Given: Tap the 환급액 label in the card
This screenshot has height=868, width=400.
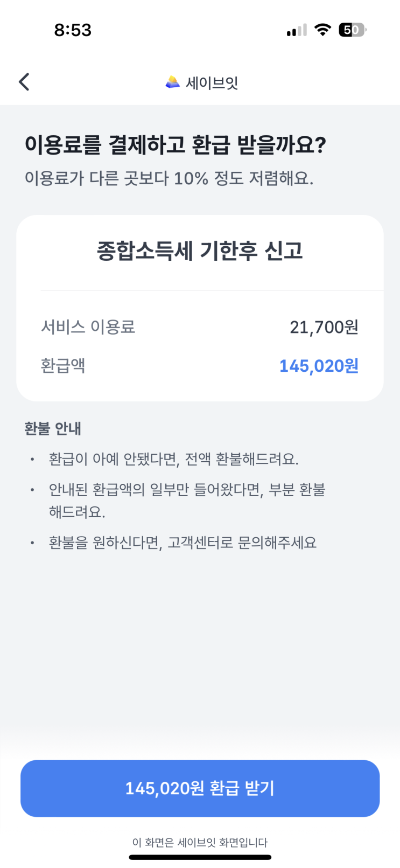Looking at the screenshot, I should point(63,366).
